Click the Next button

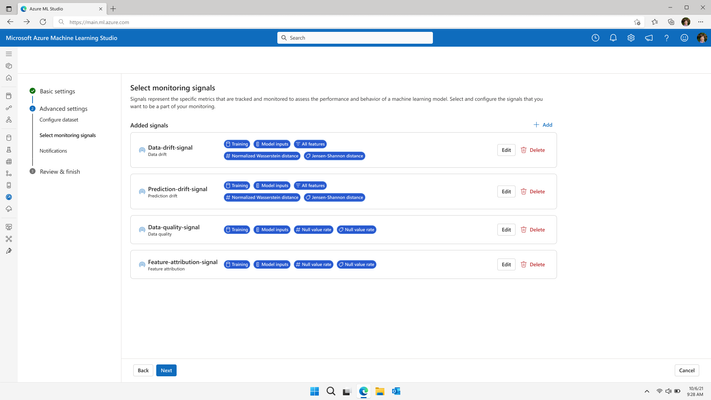point(166,371)
